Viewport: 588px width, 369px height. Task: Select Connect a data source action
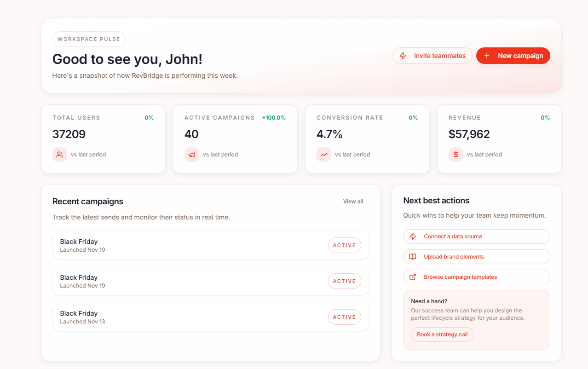476,236
